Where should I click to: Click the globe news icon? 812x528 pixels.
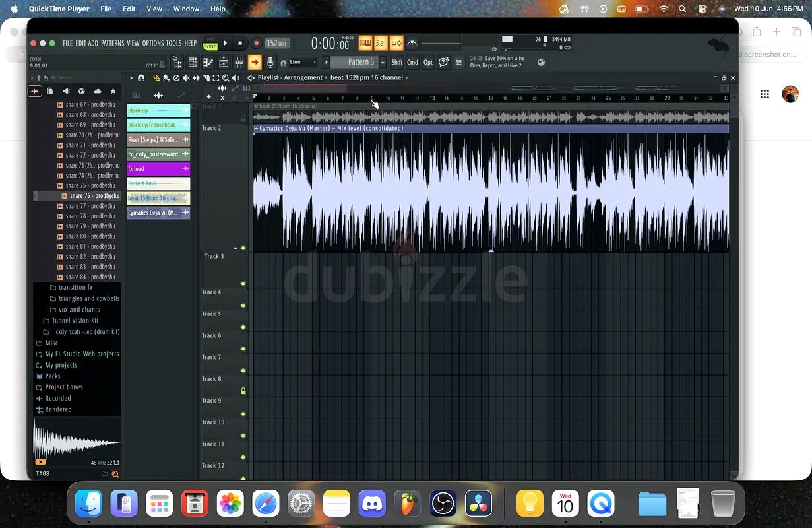click(x=541, y=63)
